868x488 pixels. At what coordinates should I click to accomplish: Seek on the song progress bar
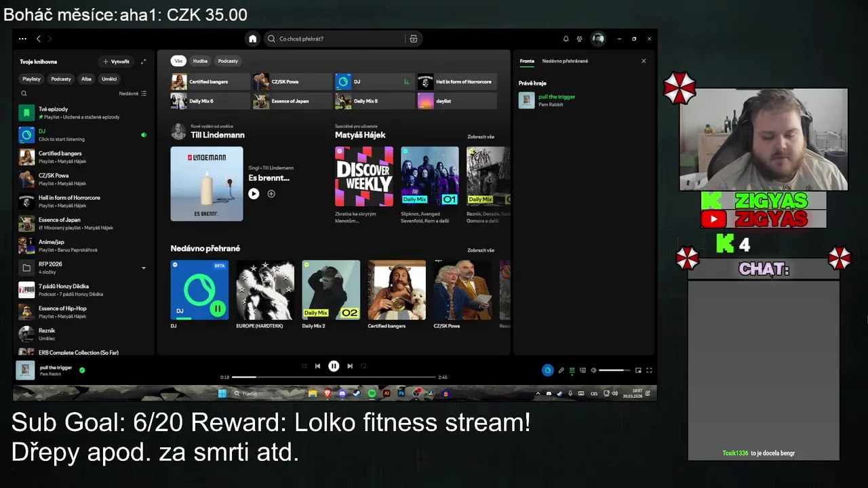coord(334,377)
